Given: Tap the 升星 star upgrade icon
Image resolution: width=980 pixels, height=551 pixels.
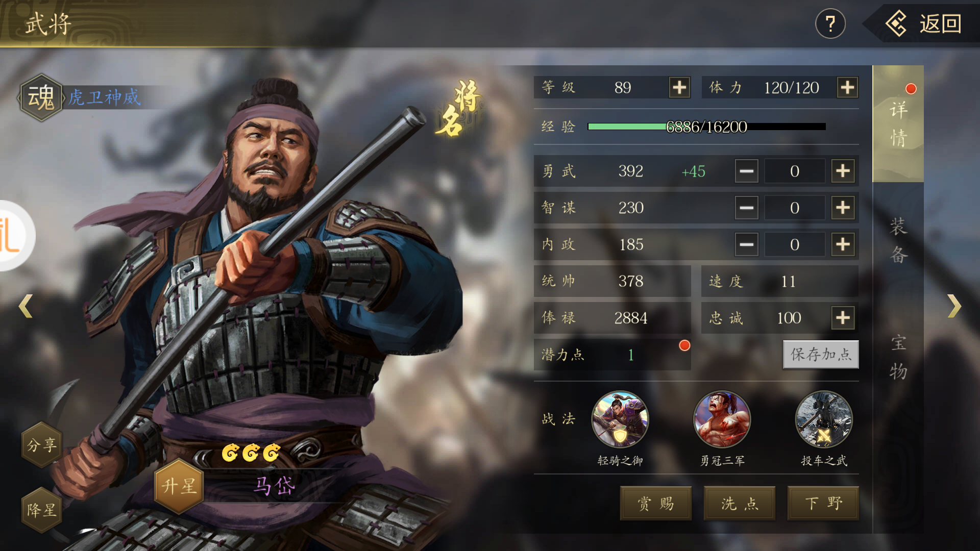Looking at the screenshot, I should tap(179, 485).
